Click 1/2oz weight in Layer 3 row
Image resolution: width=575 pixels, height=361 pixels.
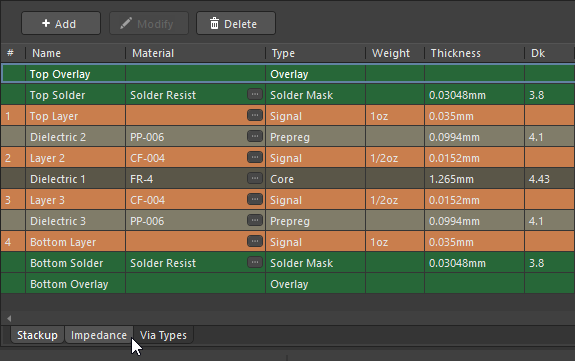click(395, 200)
